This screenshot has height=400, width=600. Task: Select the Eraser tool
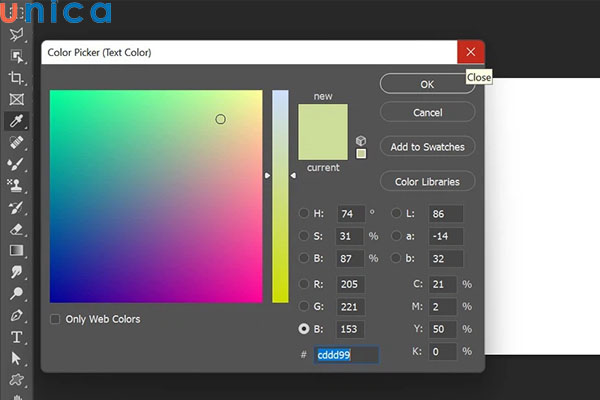[16, 228]
